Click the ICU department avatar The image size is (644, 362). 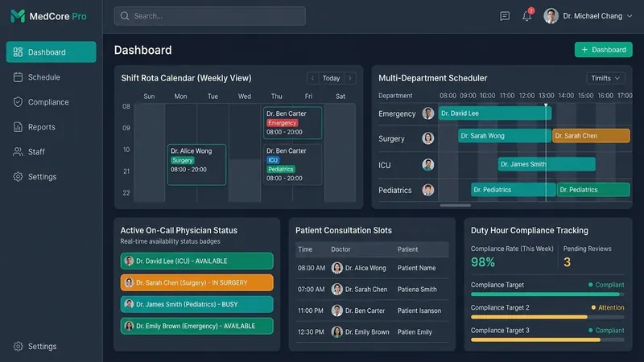click(x=428, y=165)
